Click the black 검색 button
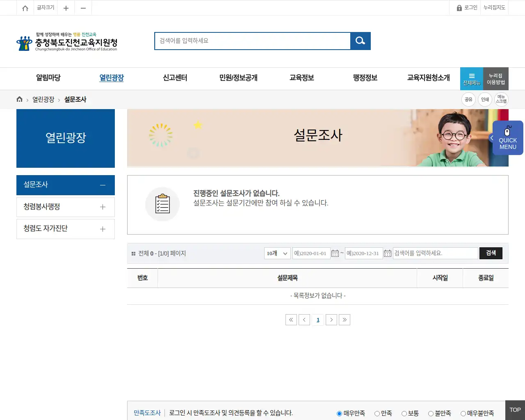This screenshot has width=525, height=420. [x=491, y=253]
